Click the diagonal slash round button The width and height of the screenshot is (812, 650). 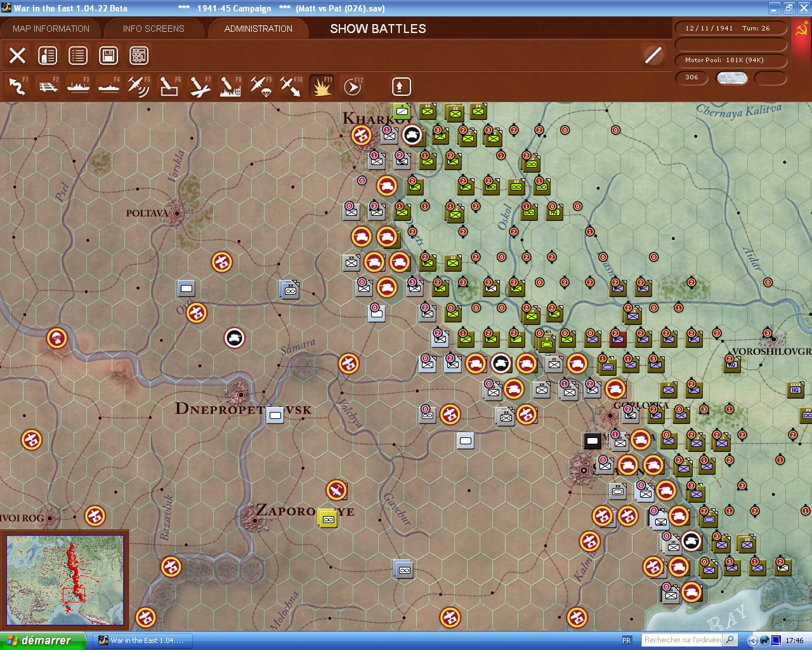click(653, 55)
